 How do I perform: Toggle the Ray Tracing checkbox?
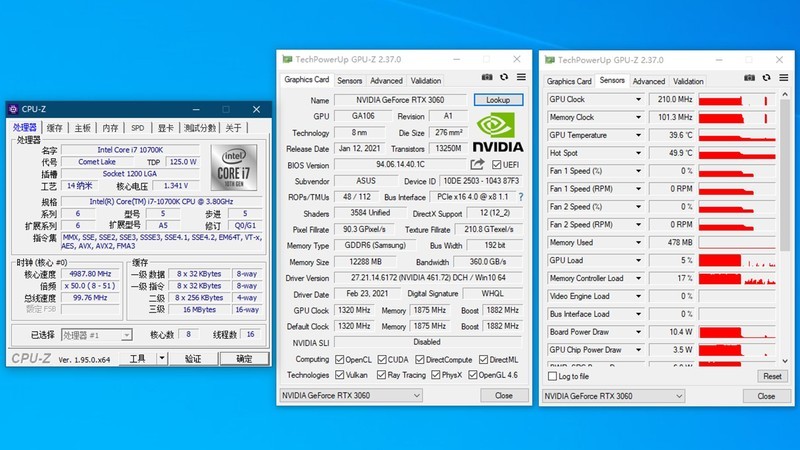tap(381, 375)
